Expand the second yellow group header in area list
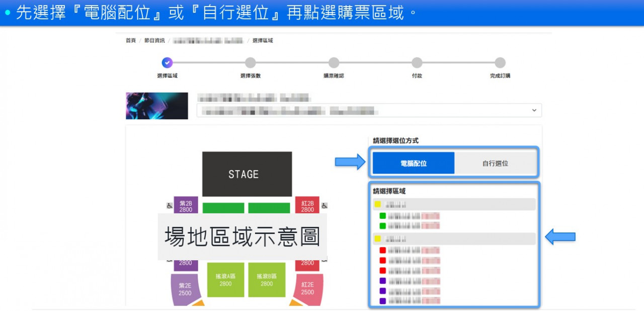The image size is (644, 311). tap(453, 238)
